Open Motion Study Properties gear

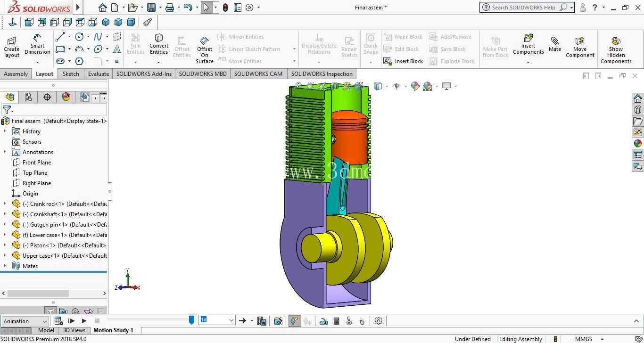tap(379, 321)
